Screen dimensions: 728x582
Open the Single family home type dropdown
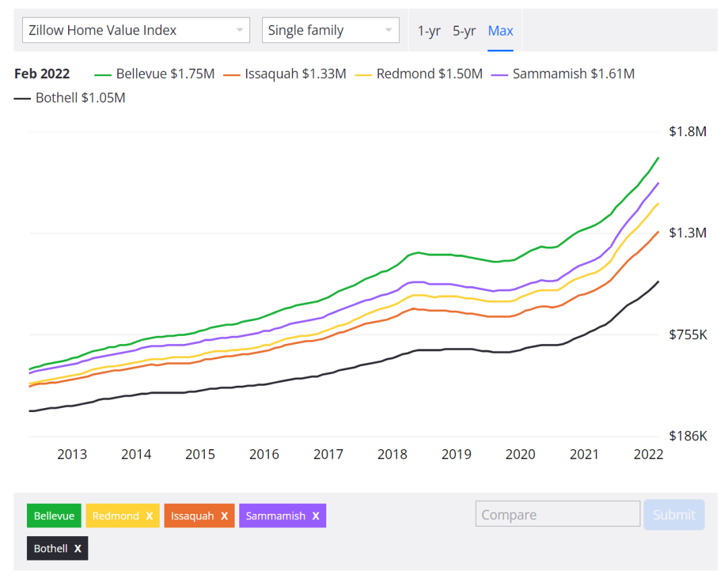(330, 30)
